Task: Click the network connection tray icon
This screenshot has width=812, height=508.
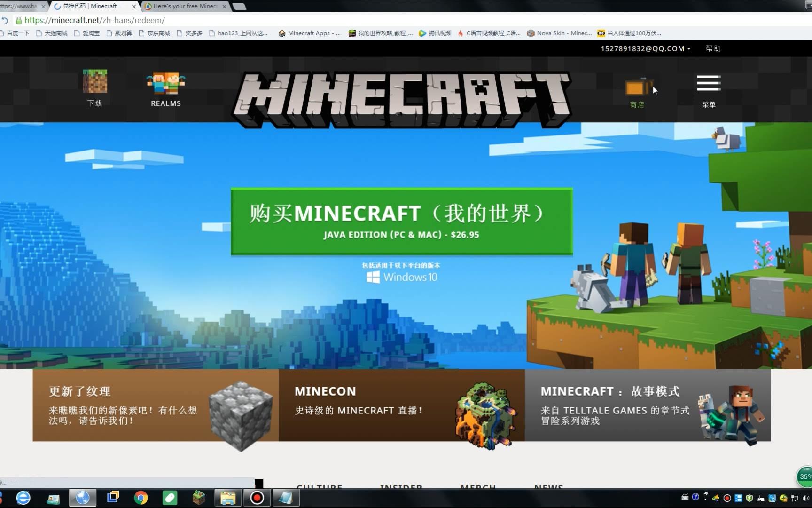Action: coord(794,498)
